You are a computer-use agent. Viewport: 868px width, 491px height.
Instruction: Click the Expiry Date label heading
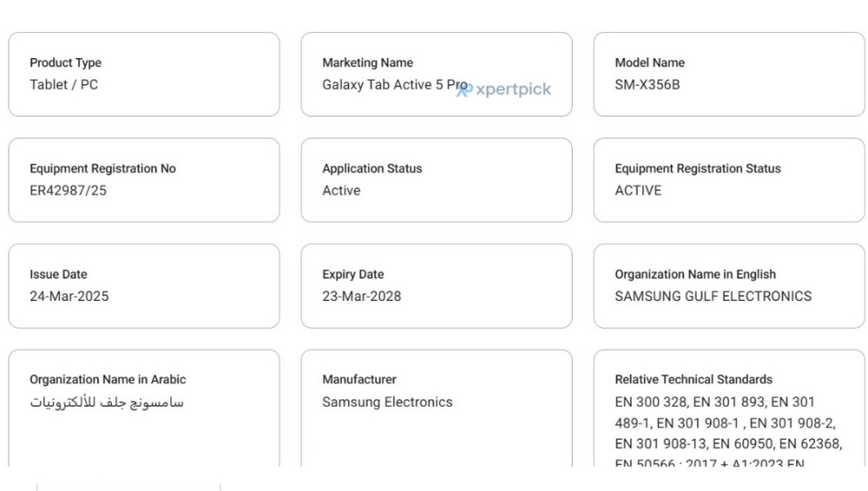[353, 274]
